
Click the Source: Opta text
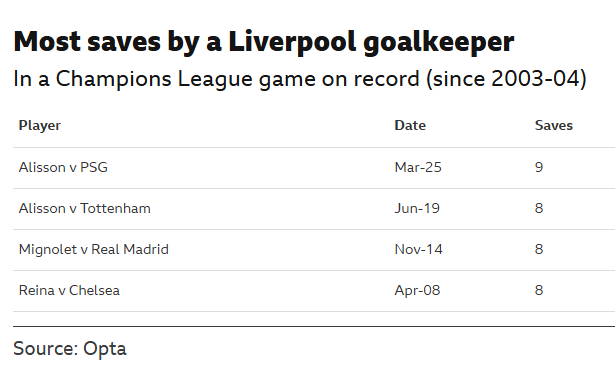point(70,349)
